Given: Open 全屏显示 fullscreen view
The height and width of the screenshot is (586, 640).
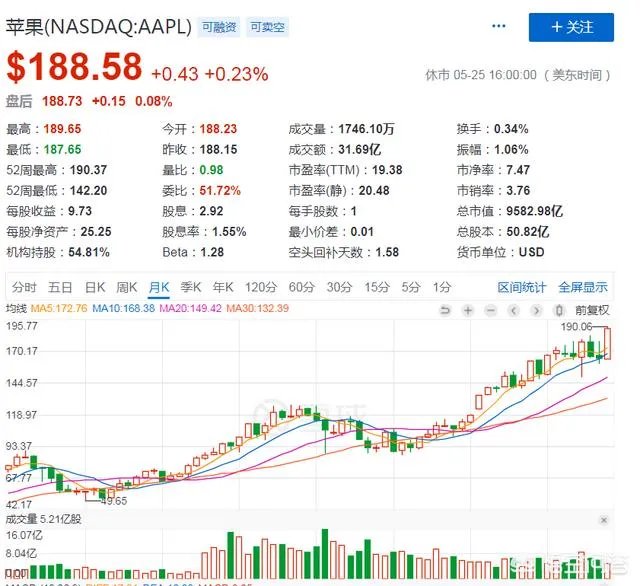Looking at the screenshot, I should point(582,287).
